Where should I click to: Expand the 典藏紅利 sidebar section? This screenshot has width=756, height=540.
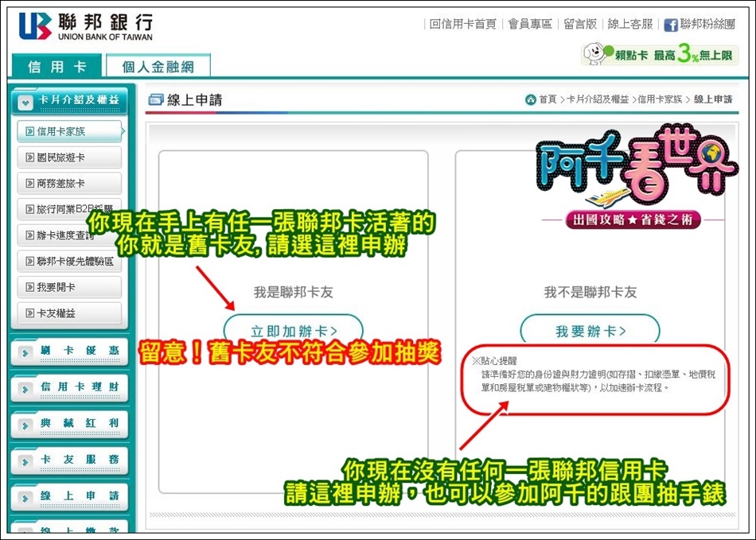(69, 424)
